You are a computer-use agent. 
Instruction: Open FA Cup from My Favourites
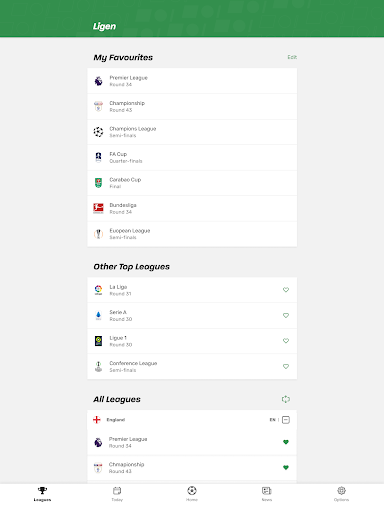pos(192,157)
